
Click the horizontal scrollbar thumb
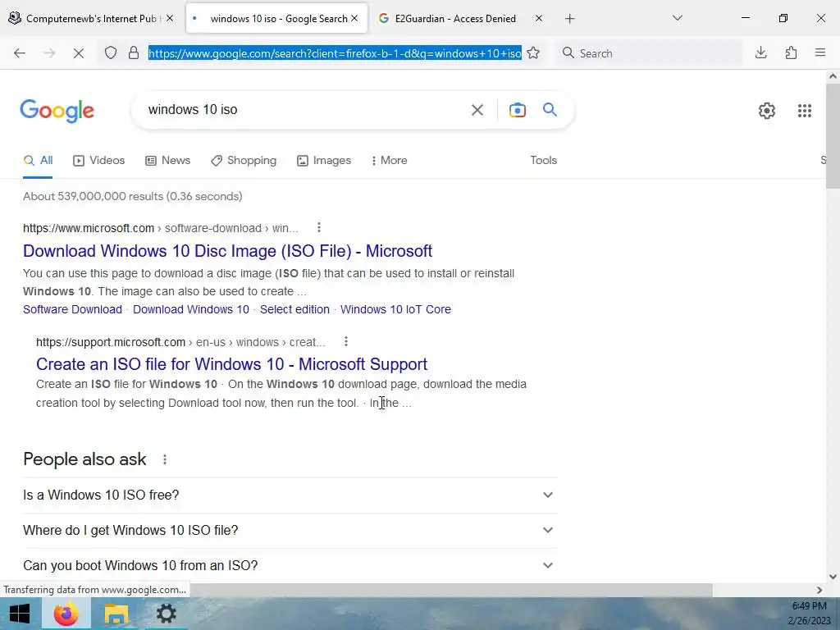point(450,590)
